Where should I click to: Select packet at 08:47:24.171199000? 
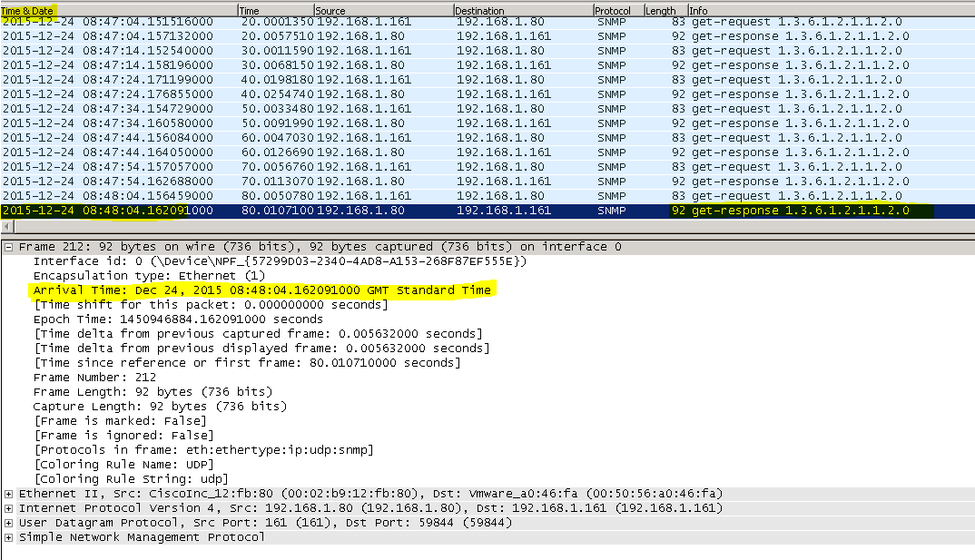(487, 80)
